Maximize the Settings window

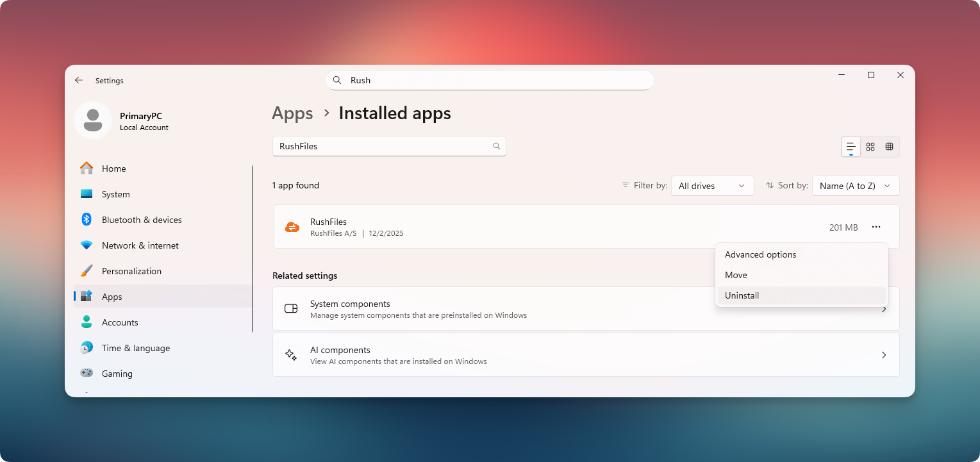(871, 75)
